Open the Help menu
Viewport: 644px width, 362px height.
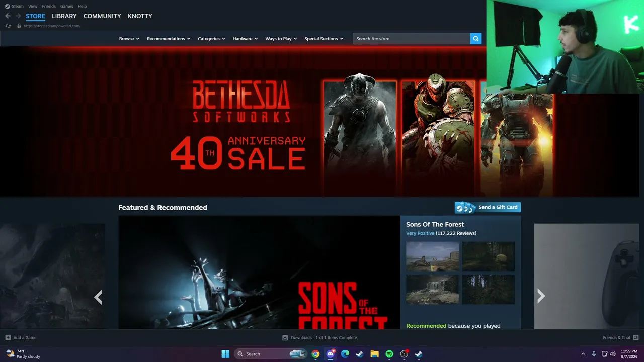tap(83, 6)
